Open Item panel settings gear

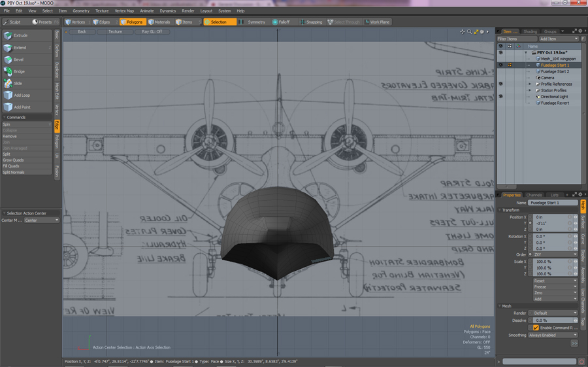click(580, 31)
